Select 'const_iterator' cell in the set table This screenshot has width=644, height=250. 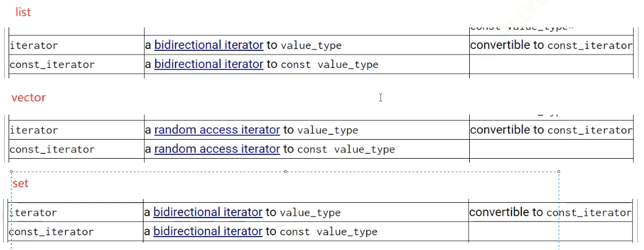(x=52, y=232)
